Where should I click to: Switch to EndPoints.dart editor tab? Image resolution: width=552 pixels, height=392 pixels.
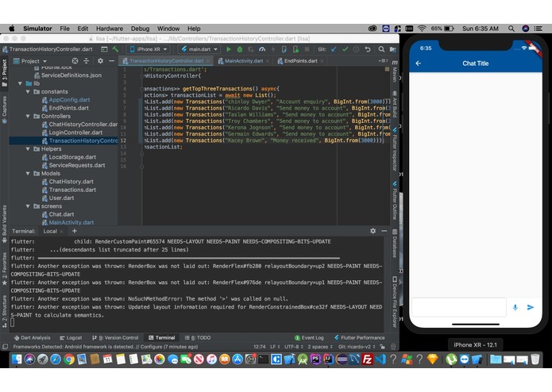tap(301, 61)
